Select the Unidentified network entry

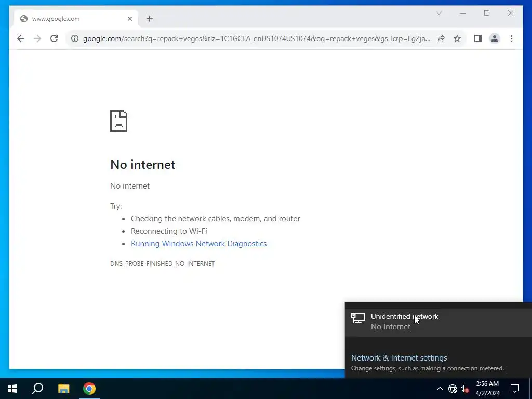(x=438, y=322)
